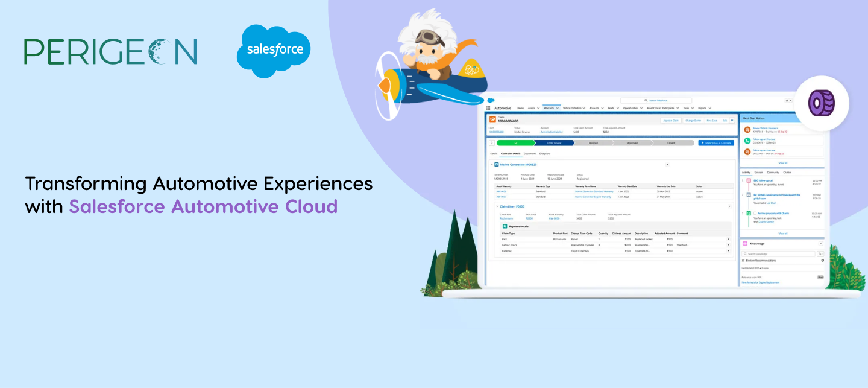The image size is (868, 388).
Task: Click the Renew Vehicle Insurance action icon
Action: [x=747, y=130]
